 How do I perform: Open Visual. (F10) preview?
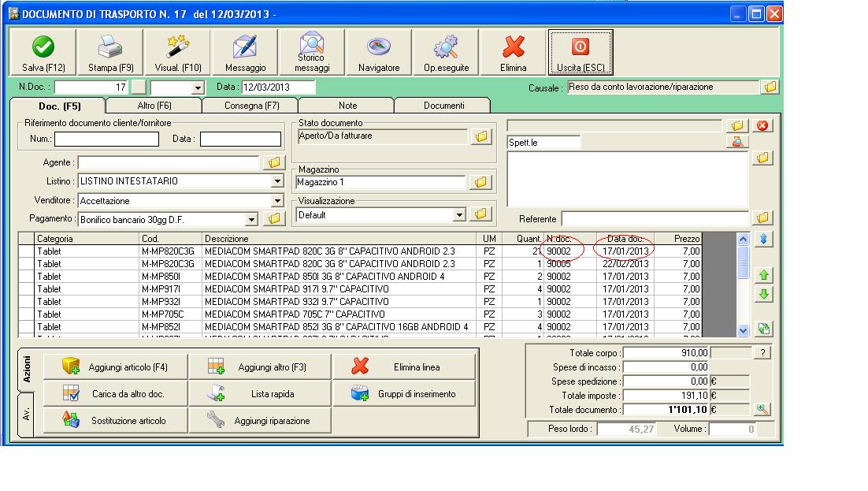[178, 53]
